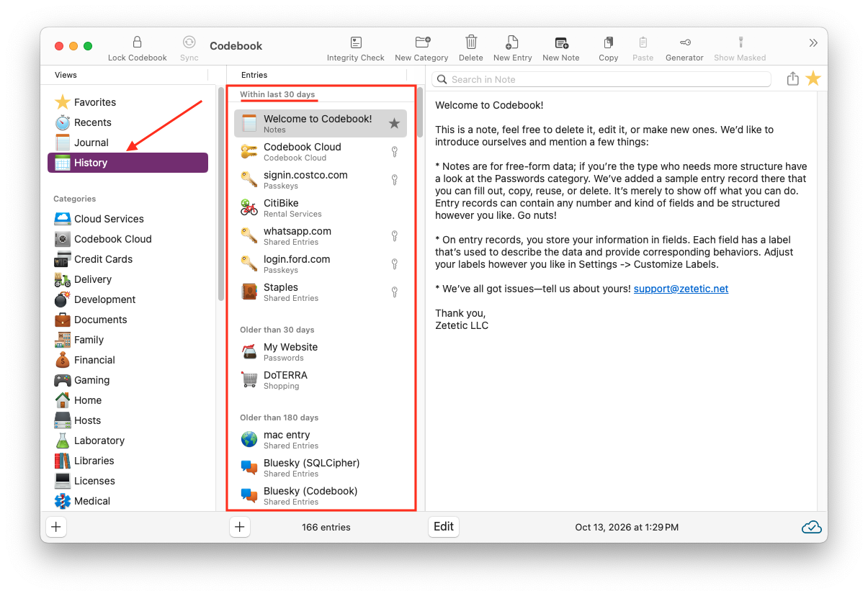Select the Codebook Cloud entry
Viewport: 868px width, 596px height.
(321, 151)
